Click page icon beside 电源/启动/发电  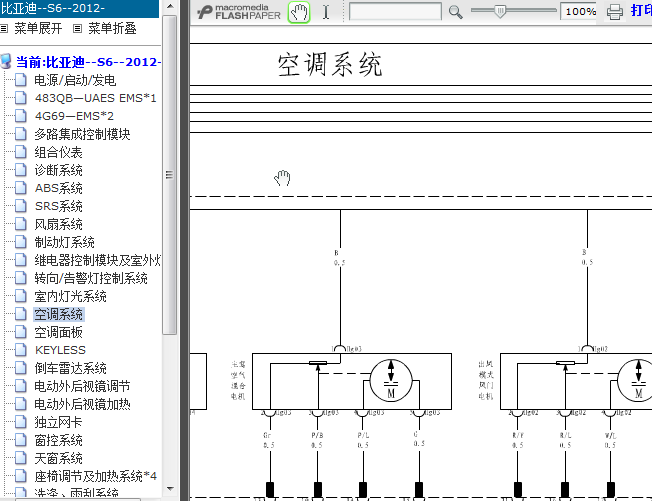coord(21,79)
